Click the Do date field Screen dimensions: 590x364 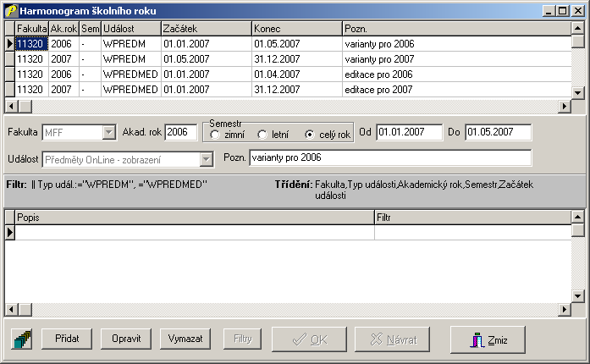tap(498, 132)
